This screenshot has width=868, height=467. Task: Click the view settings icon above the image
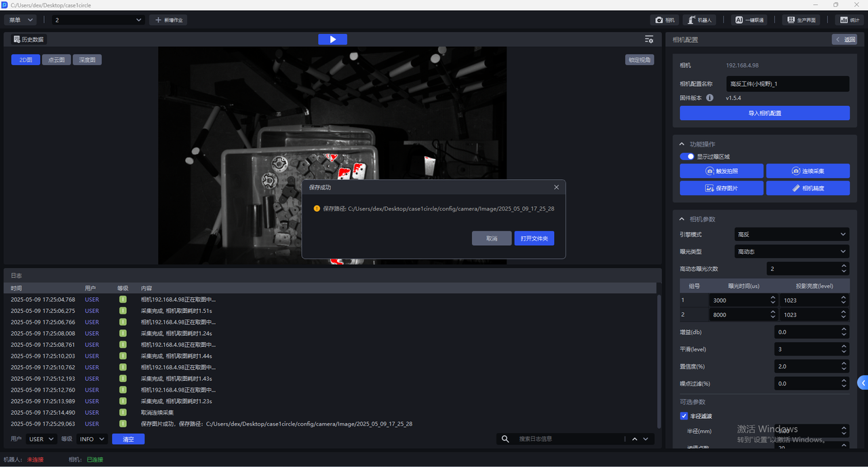coord(649,39)
